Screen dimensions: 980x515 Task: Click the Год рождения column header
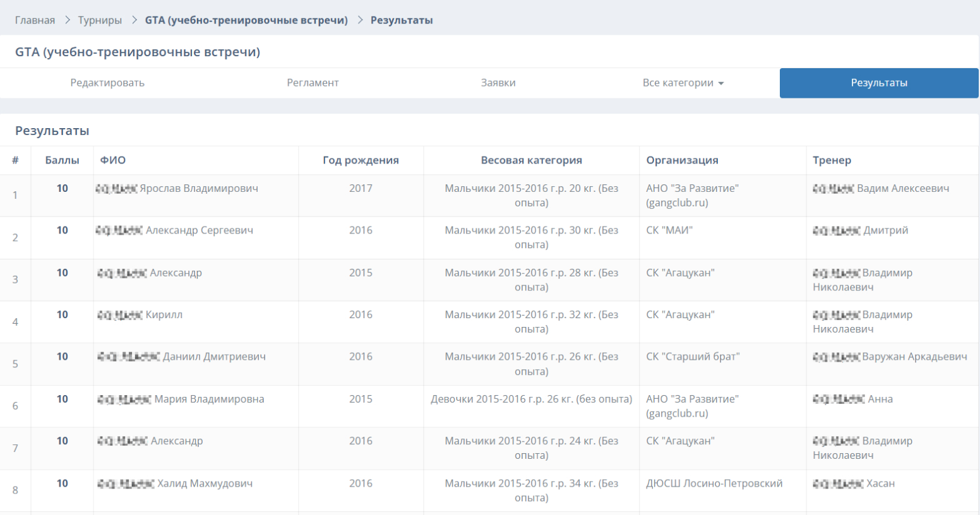point(361,160)
